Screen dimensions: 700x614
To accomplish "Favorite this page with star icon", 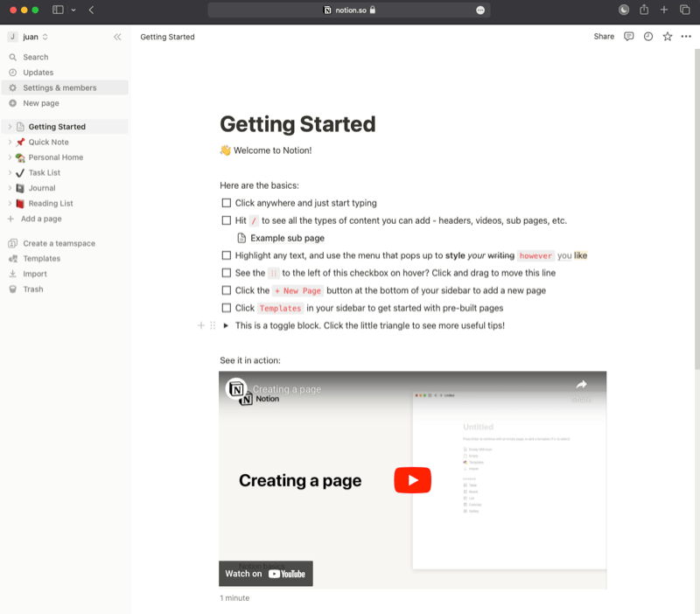I will click(x=668, y=37).
